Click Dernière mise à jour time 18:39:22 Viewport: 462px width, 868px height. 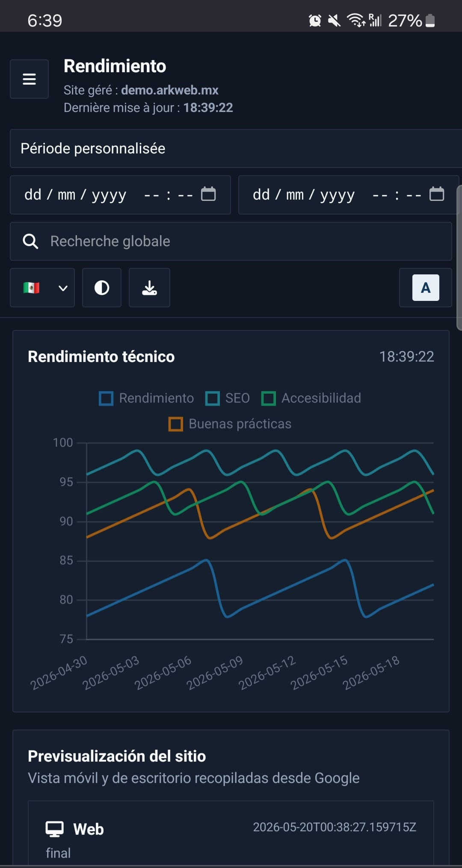[208, 108]
